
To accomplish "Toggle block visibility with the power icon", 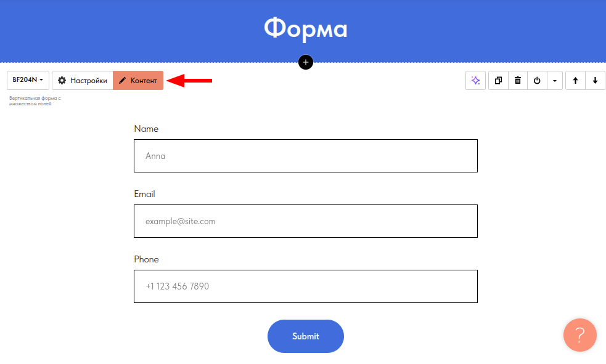I will pos(537,81).
